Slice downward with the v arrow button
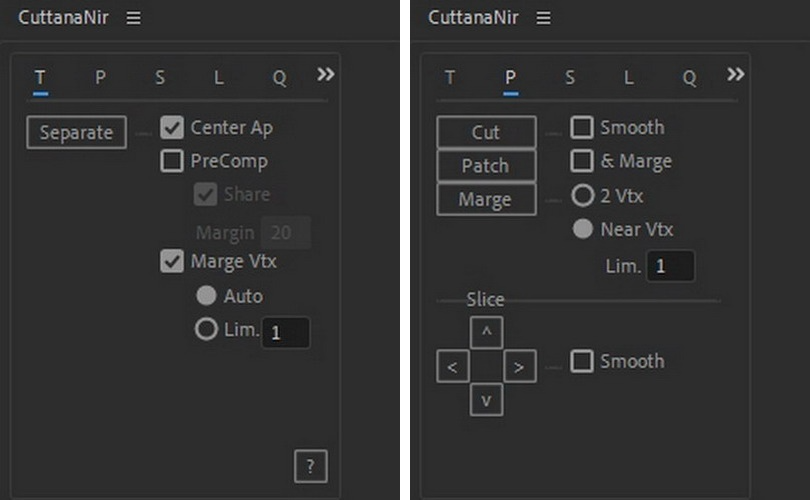Viewport: 810px width, 500px height. (x=486, y=399)
